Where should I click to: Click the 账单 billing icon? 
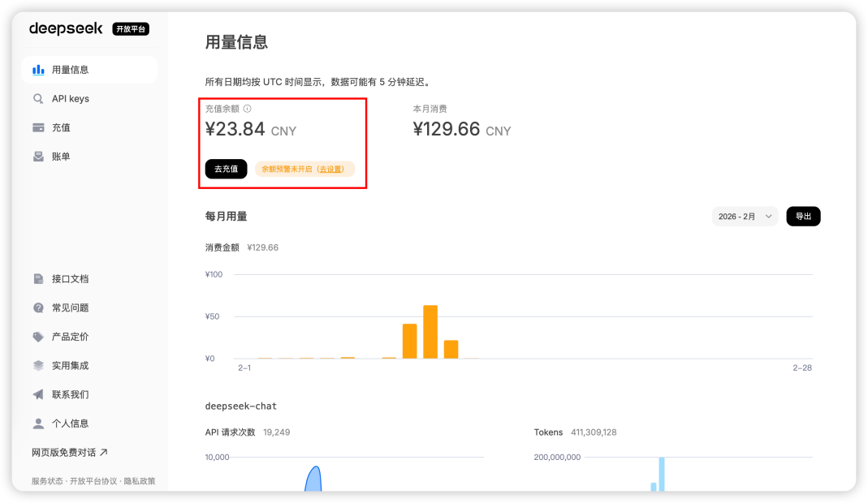pos(38,155)
